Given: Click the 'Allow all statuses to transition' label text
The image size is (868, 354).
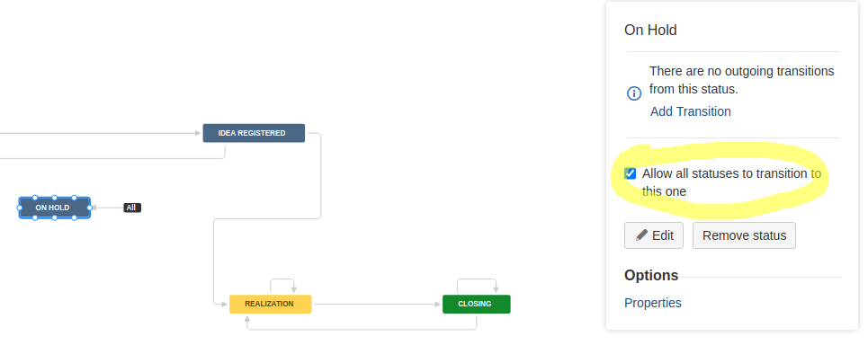Looking at the screenshot, I should [732, 182].
